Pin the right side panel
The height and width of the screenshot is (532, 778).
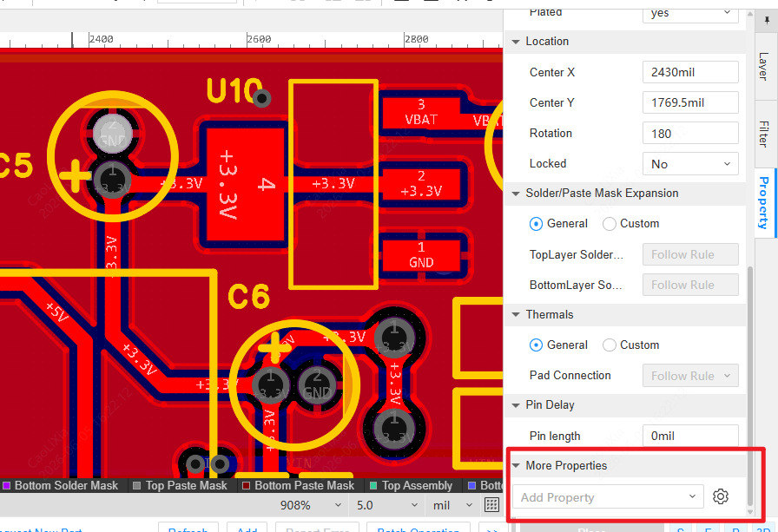[x=767, y=21]
